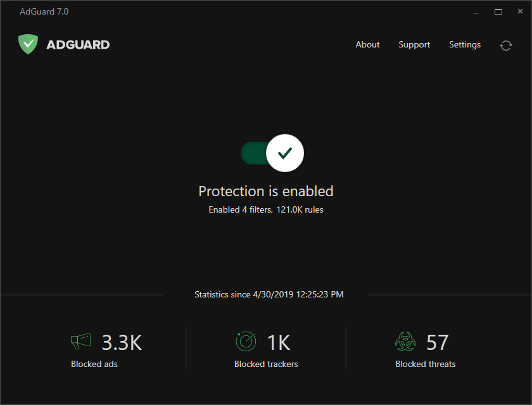Select the Blocked trackers label
Image resolution: width=532 pixels, height=405 pixels.
pyautogui.click(x=266, y=364)
